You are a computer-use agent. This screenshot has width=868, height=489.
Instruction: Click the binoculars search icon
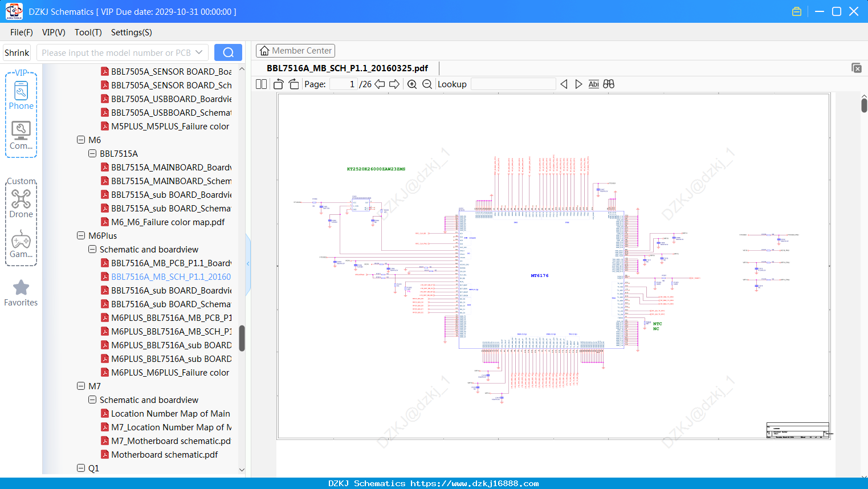(x=609, y=84)
